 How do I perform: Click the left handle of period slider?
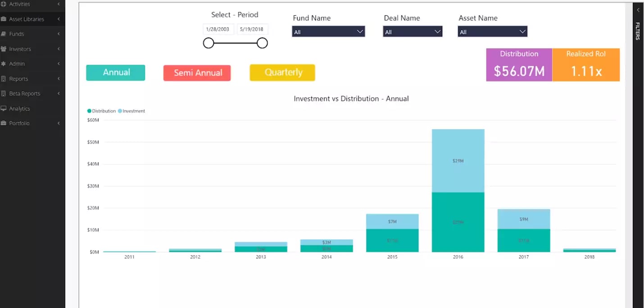coord(209,43)
